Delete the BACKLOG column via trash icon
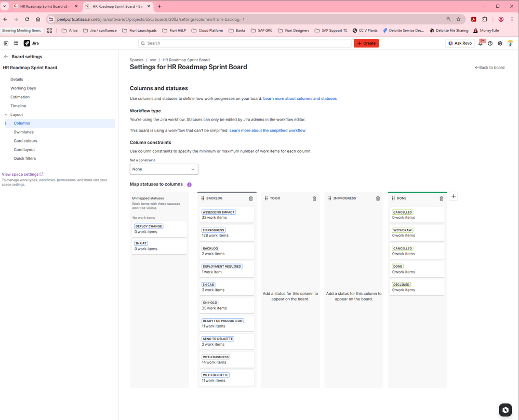 click(251, 198)
